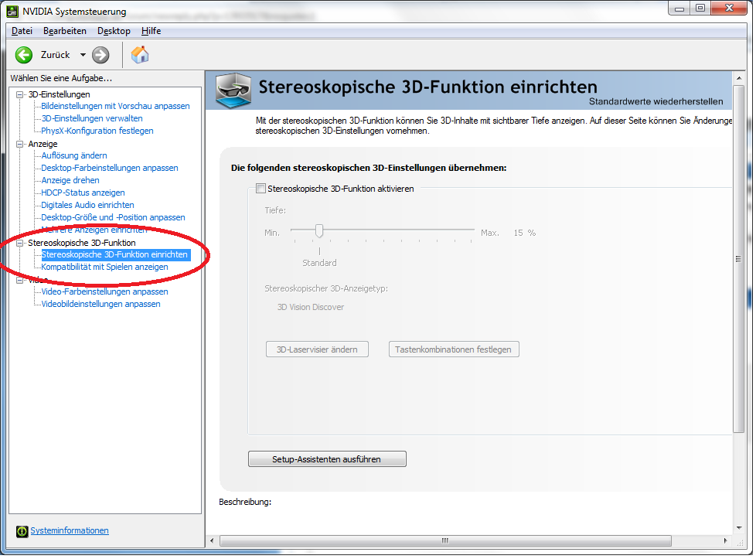Screen dimensions: 756x559
Task: Click Standardwerte wiederherstellen link
Action: (656, 102)
